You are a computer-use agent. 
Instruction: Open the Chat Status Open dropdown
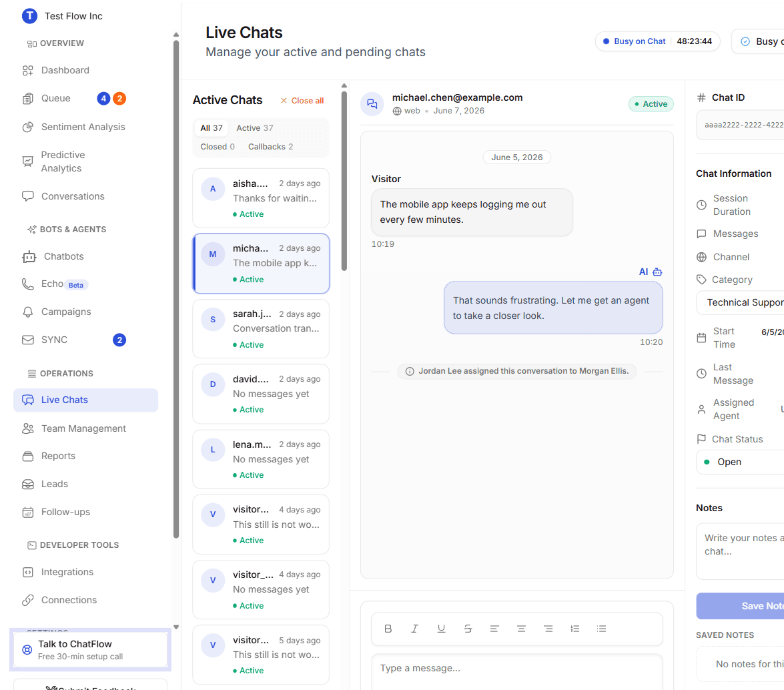tap(740, 462)
